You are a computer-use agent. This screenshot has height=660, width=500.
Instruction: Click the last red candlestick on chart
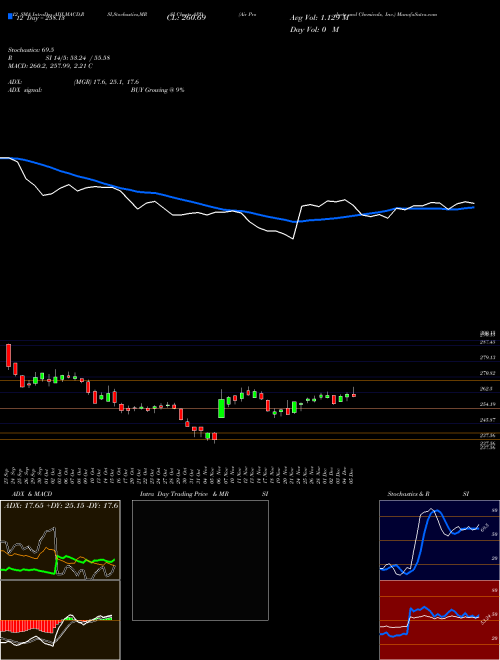tap(354, 394)
